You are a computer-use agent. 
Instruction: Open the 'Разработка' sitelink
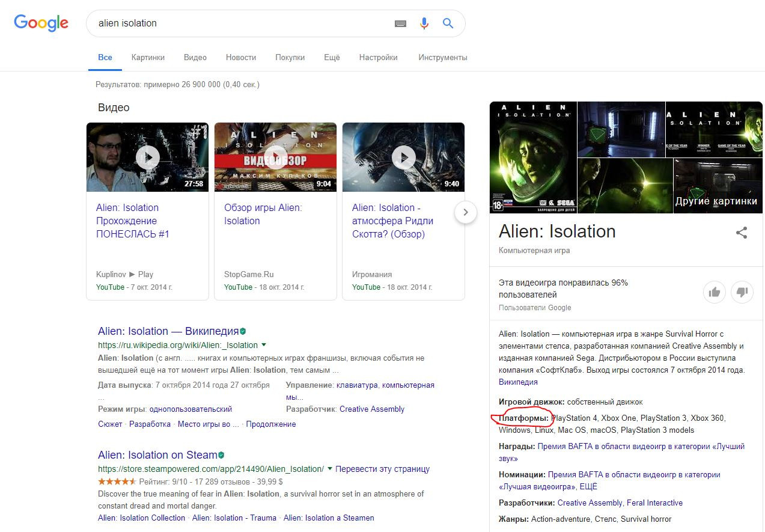[x=150, y=424]
